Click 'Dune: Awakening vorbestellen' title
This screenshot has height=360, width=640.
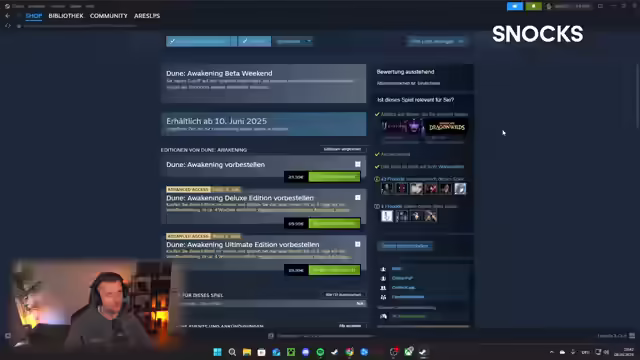(216, 164)
